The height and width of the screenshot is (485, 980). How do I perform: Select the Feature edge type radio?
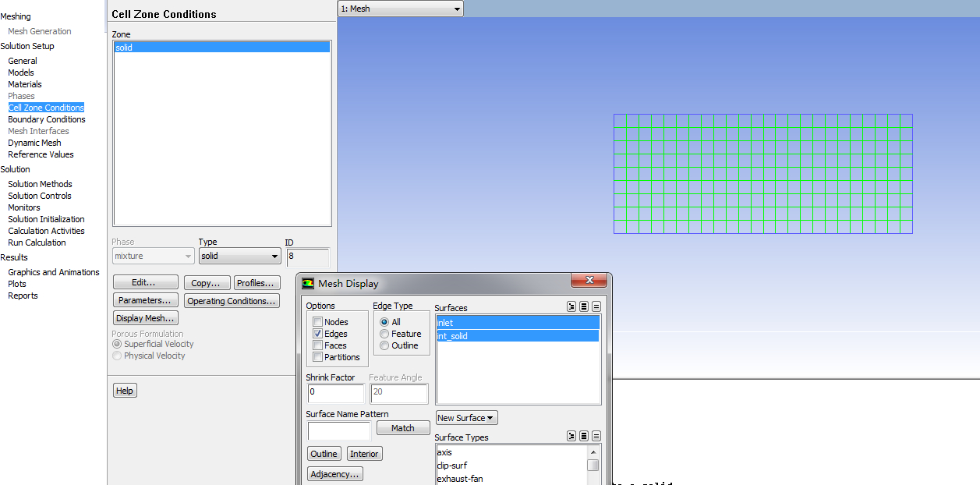click(384, 334)
